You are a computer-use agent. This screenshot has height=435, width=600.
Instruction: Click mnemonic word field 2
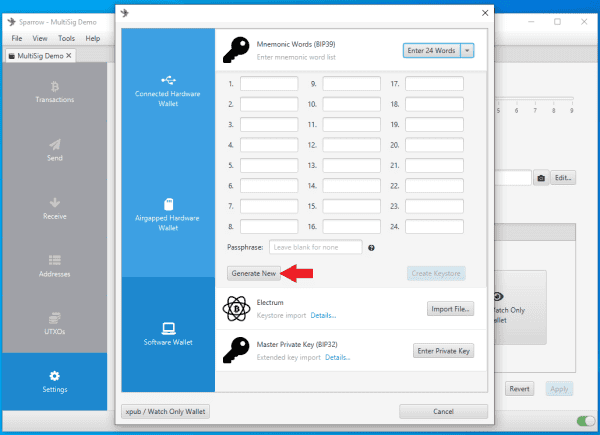pyautogui.click(x=269, y=104)
